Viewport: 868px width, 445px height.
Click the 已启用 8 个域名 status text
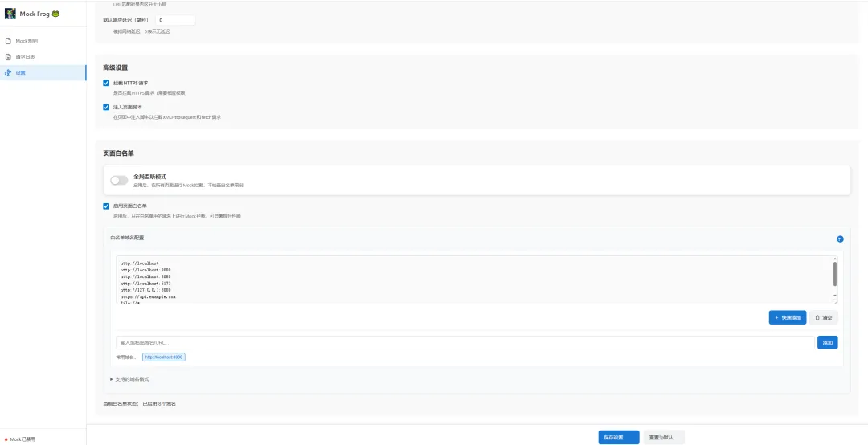(159, 404)
